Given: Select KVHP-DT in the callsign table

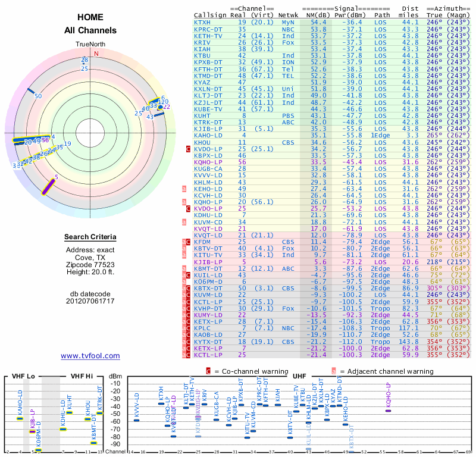Looking at the screenshot, I should coord(208,308).
